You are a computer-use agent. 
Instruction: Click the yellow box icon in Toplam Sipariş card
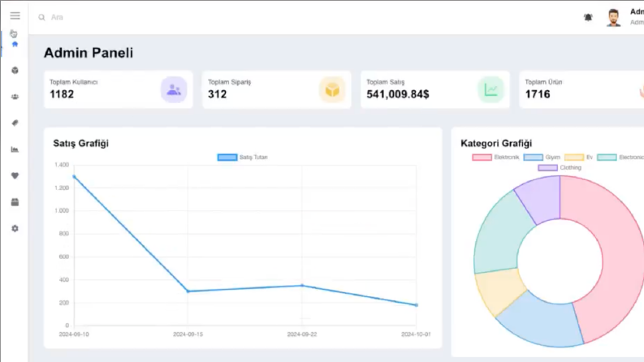[x=332, y=89]
